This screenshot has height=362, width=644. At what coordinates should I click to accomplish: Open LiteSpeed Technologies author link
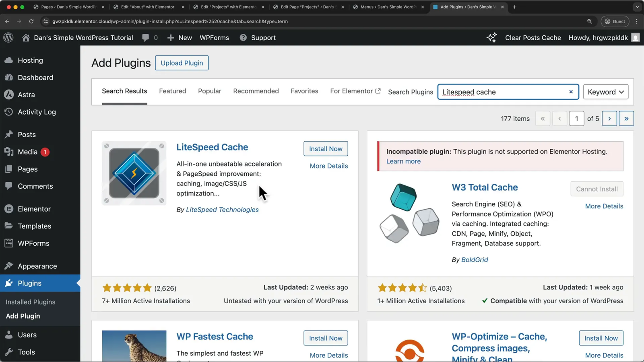click(x=222, y=210)
